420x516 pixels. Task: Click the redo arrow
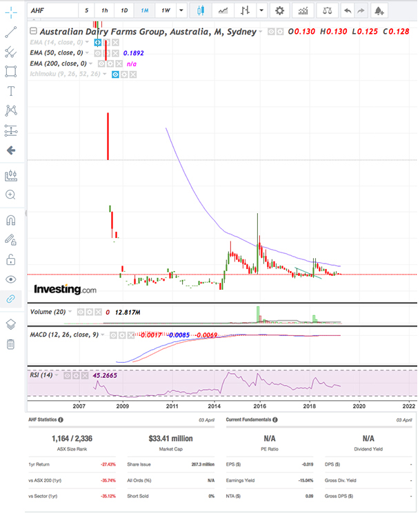click(x=361, y=10)
